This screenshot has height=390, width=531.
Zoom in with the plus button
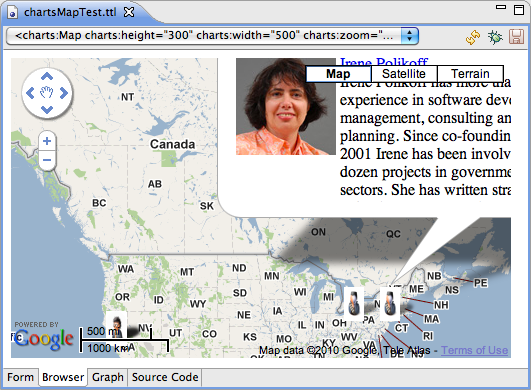pos(47,141)
